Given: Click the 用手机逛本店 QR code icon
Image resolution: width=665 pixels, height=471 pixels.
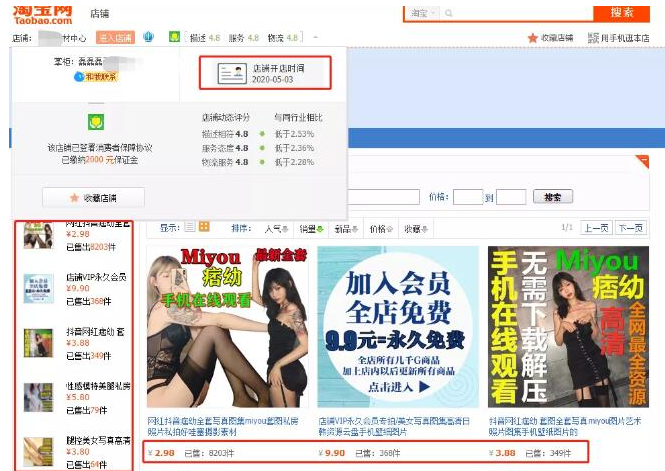Looking at the screenshot, I should point(593,38).
